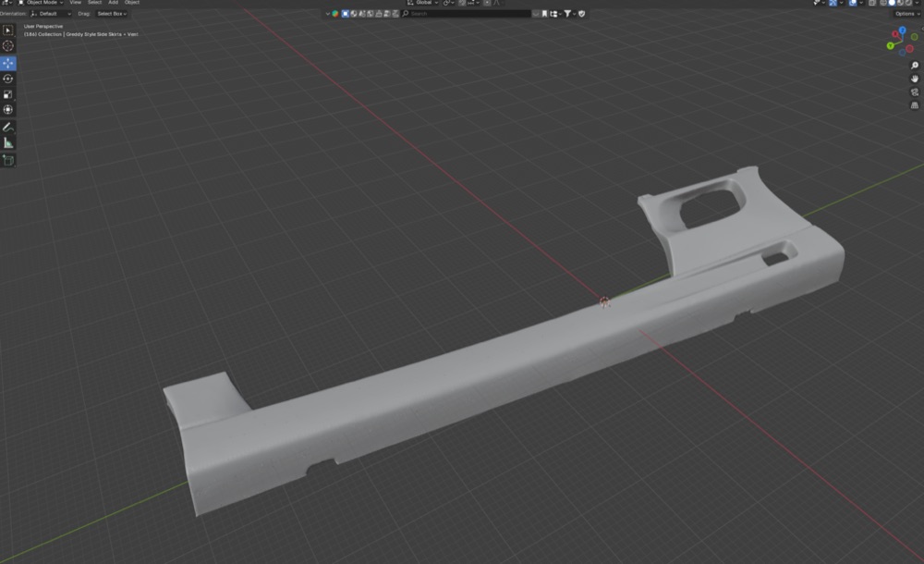Select the Transform tool

[x=7, y=110]
